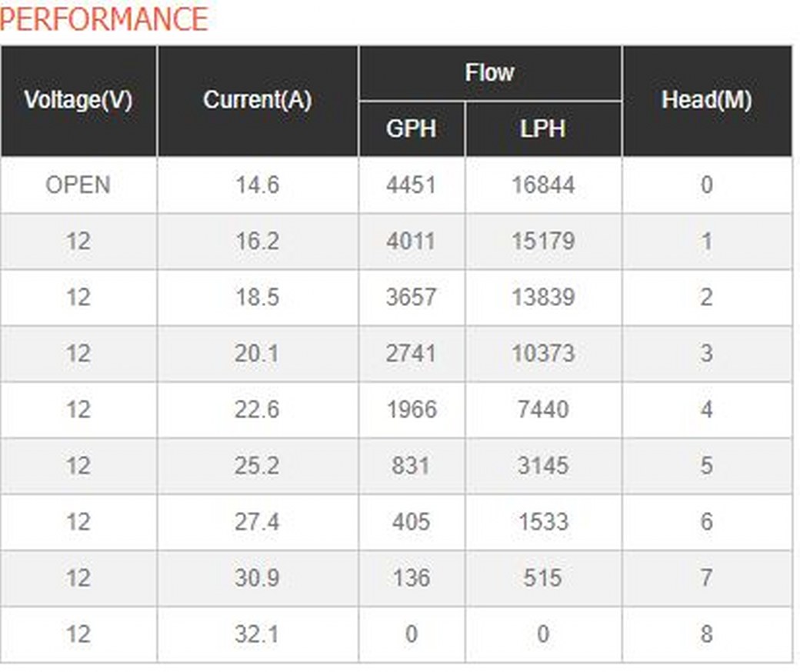
Task: Select the Current(A) column header
Action: (257, 100)
